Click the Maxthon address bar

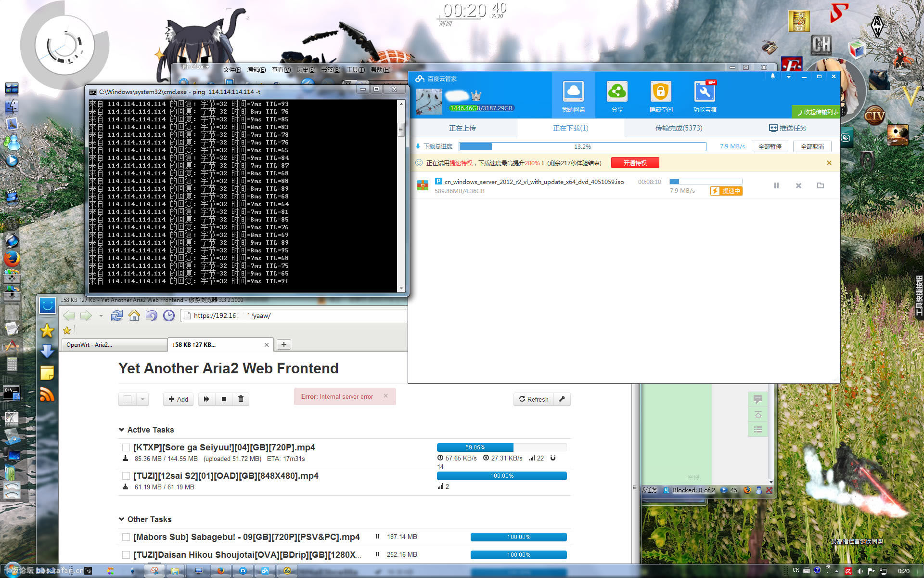click(294, 315)
